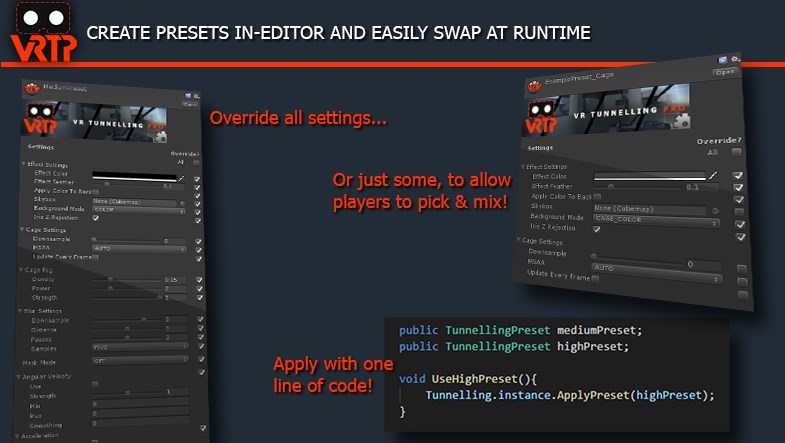Click Open button in MediumPreset panel
Viewport: 785px width, 443px height.
click(190, 105)
